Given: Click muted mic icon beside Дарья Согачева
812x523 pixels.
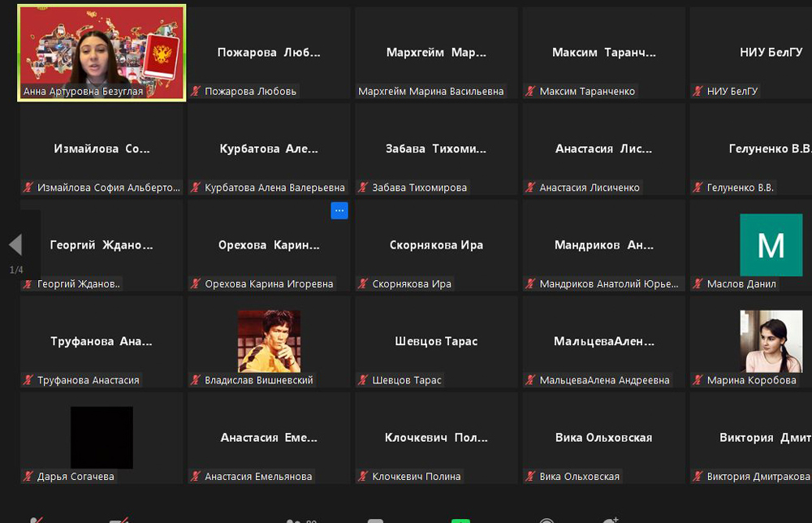Looking at the screenshot, I should click(28, 477).
